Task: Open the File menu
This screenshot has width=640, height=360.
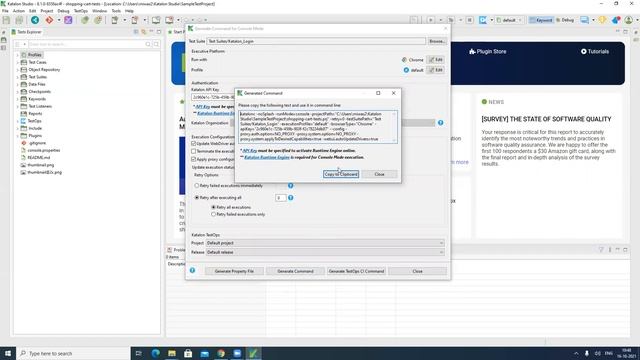Action: coord(5,11)
